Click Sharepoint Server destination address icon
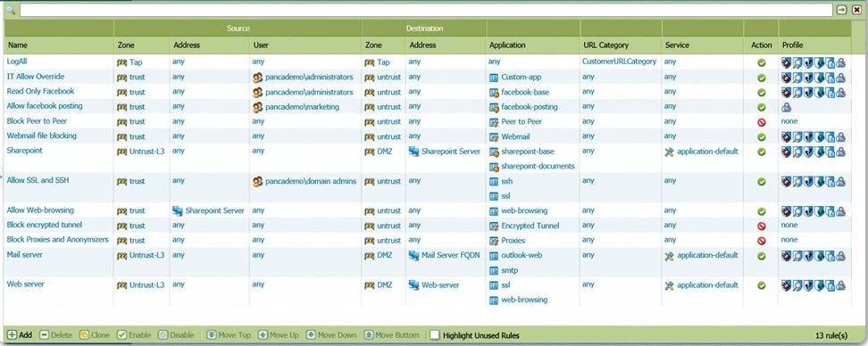Screen dimensions: 868x346 [413, 151]
